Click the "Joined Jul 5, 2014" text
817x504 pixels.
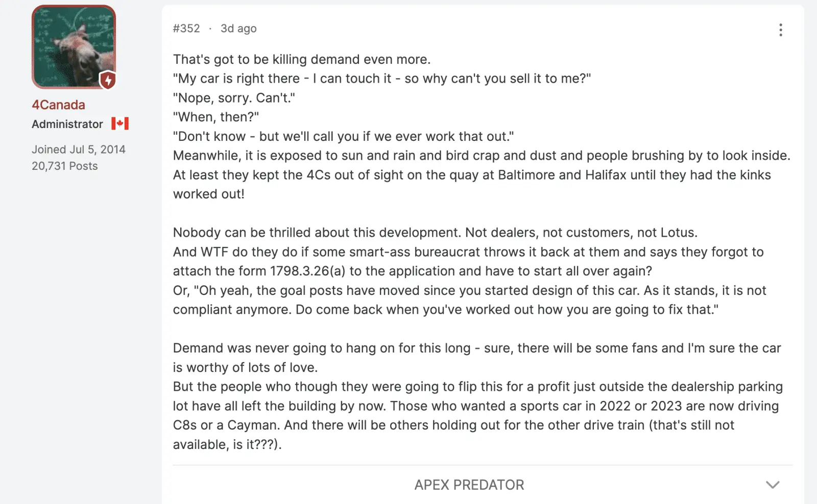pyautogui.click(x=79, y=149)
